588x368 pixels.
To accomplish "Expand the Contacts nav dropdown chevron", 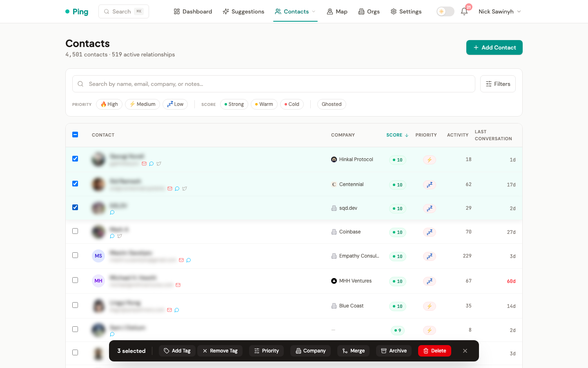I will (314, 11).
